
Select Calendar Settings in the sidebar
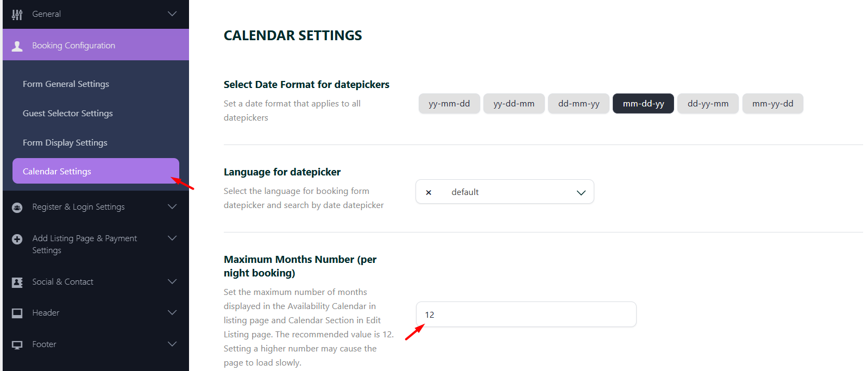(57, 172)
